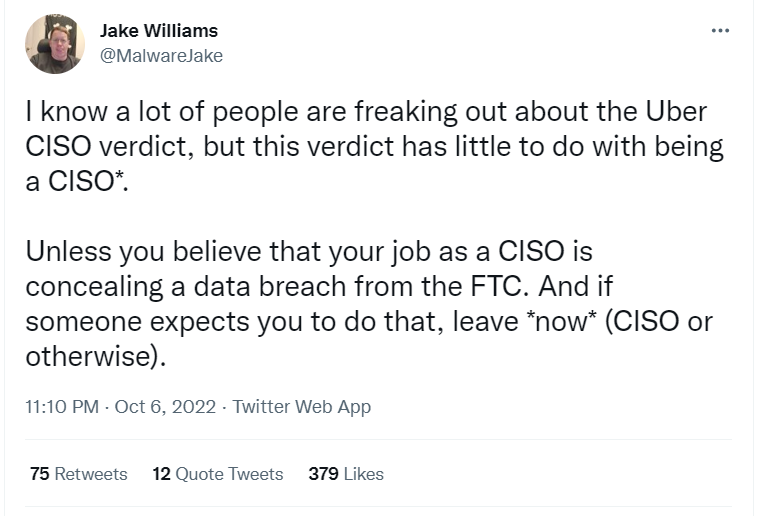The height and width of the screenshot is (516, 759).
Task: View the Retweets list
Action: [91, 474]
